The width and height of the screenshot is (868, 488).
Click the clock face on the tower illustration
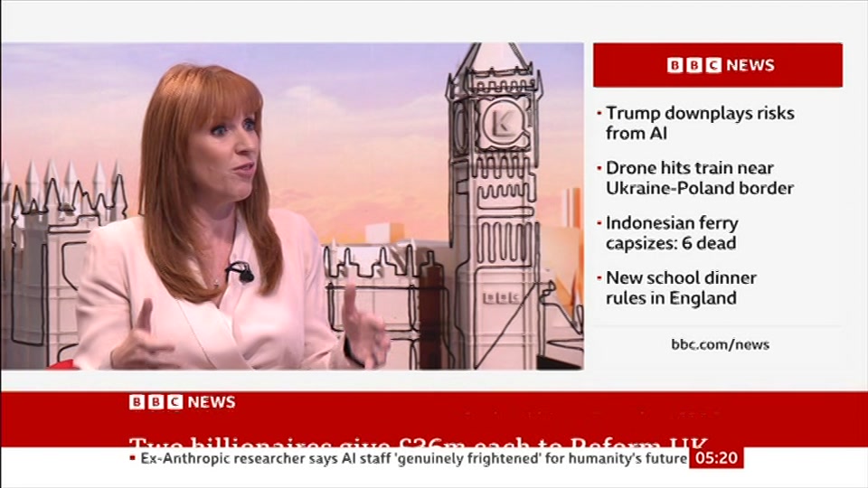click(x=503, y=125)
